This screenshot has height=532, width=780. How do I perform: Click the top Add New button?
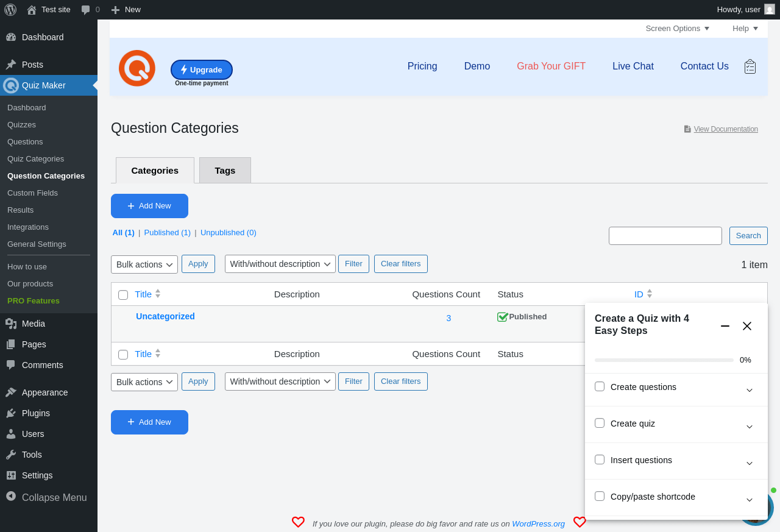tap(149, 206)
